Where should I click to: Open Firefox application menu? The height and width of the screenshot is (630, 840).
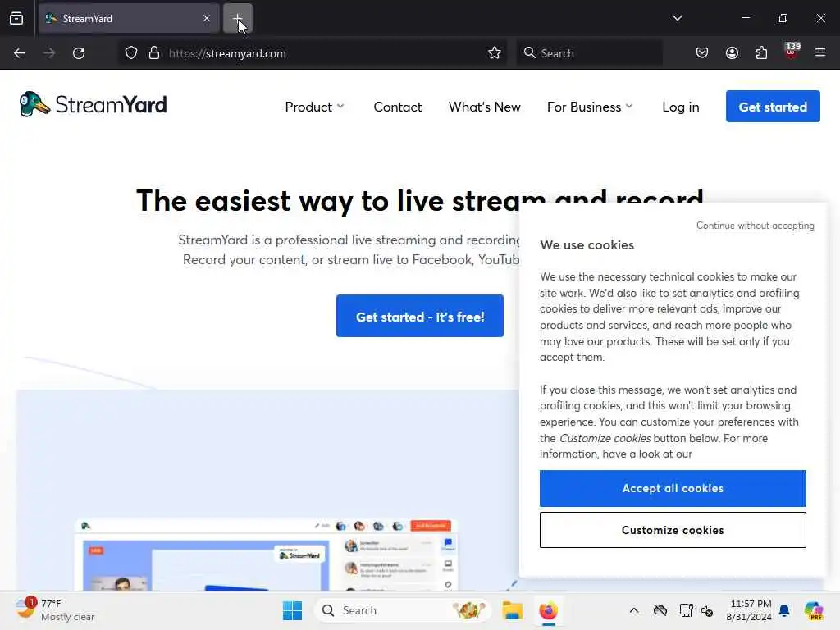point(820,53)
